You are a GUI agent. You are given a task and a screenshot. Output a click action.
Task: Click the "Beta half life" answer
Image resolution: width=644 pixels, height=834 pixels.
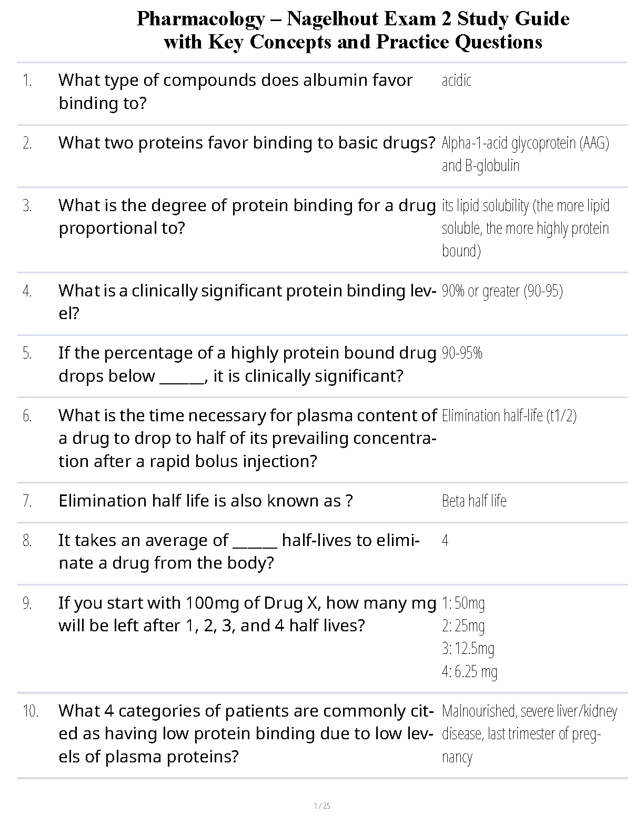pyautogui.click(x=474, y=501)
